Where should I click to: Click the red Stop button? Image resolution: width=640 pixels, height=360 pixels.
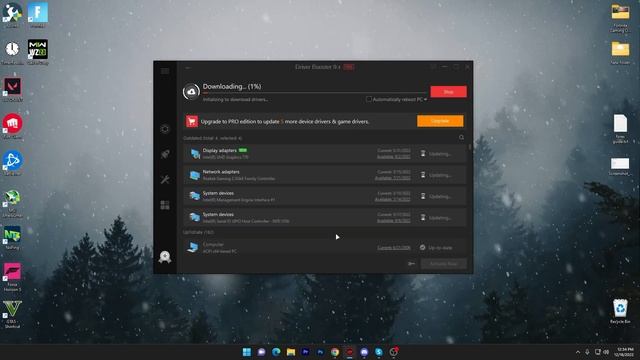pyautogui.click(x=448, y=92)
